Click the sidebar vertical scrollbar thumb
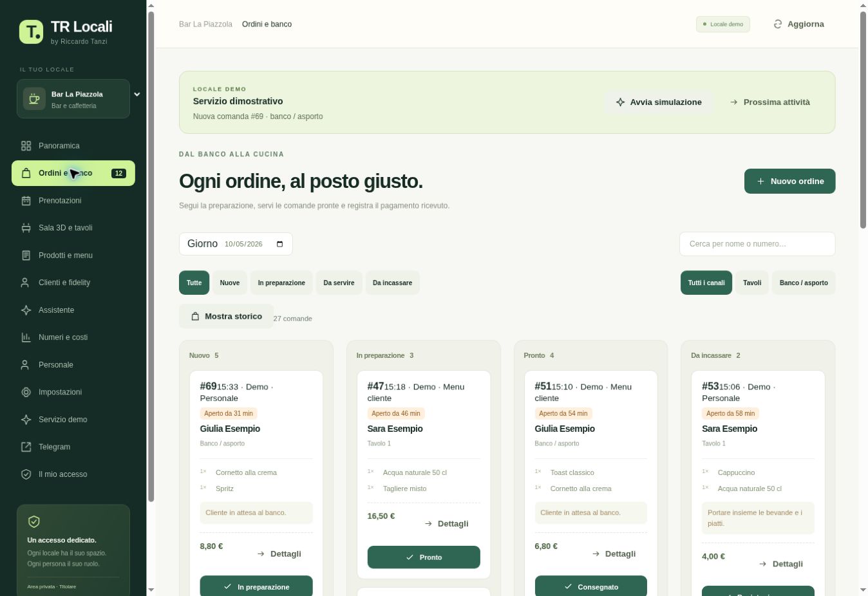Viewport: 868px width, 596px height. click(151, 256)
